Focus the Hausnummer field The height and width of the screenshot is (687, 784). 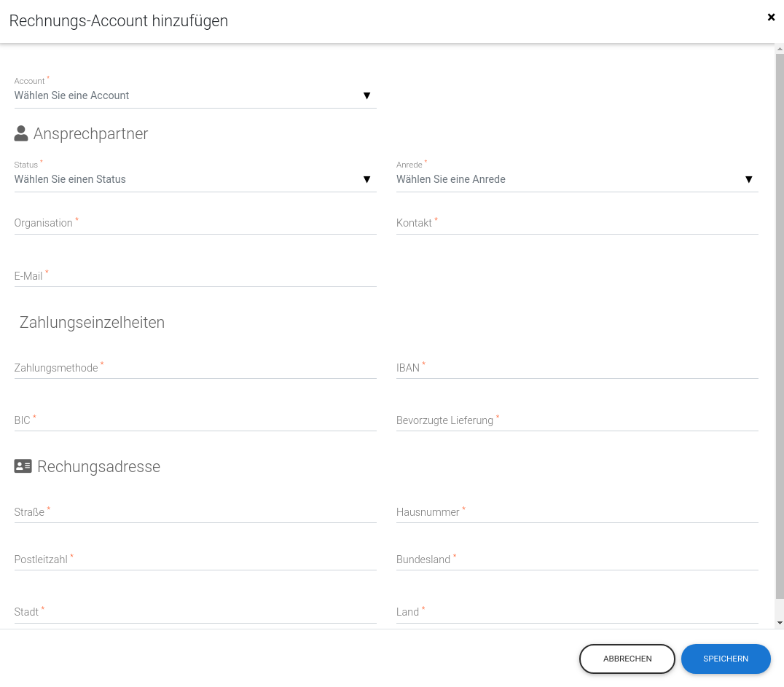pos(576,512)
